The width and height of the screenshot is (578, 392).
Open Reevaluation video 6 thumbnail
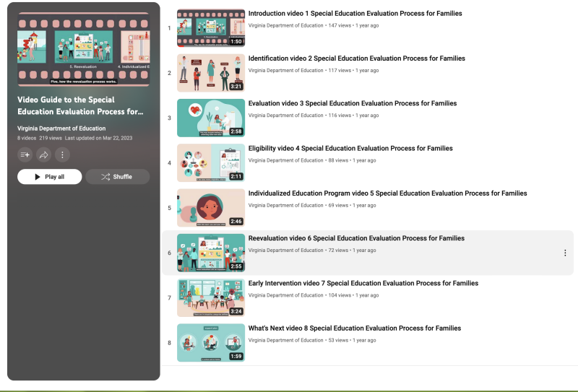coord(211,253)
